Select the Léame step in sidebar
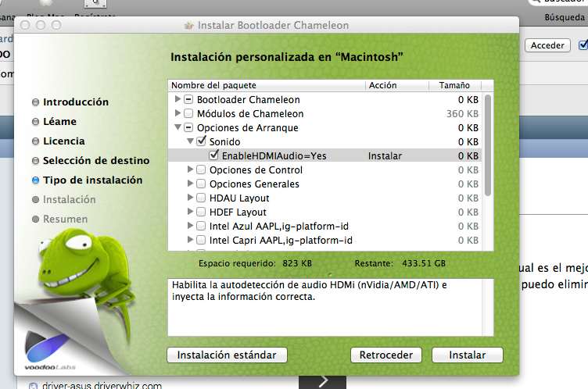This screenshot has height=389, width=588. point(55,121)
